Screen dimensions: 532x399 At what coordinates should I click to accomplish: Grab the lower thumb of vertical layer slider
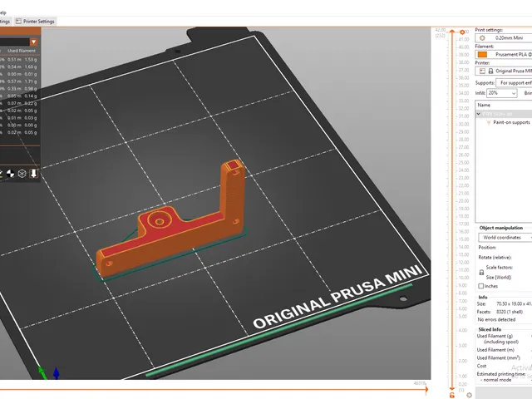[452, 389]
